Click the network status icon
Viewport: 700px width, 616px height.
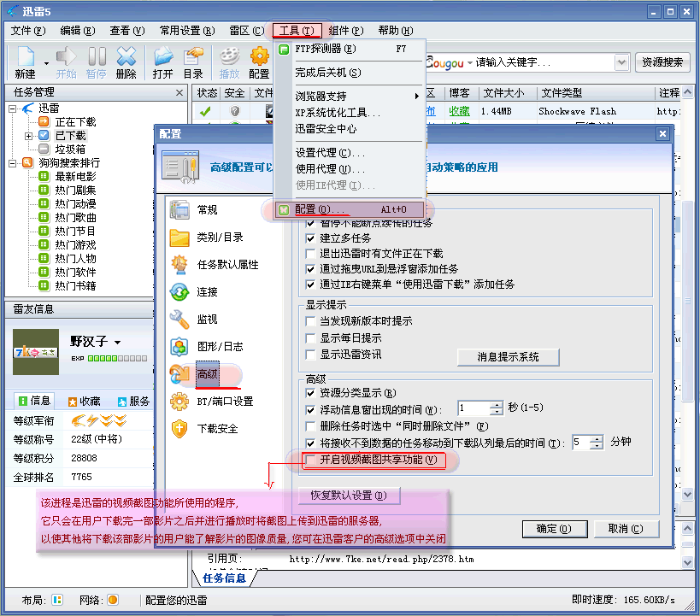click(113, 600)
